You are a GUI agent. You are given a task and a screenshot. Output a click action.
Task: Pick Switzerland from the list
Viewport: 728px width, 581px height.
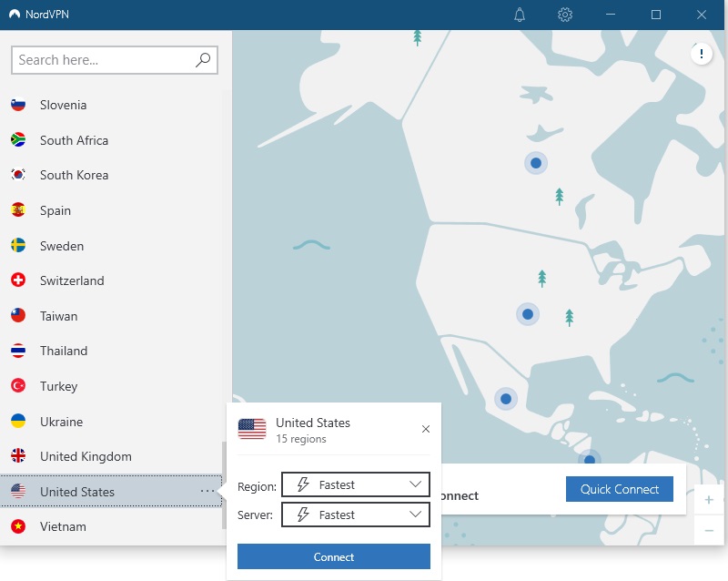coord(111,280)
